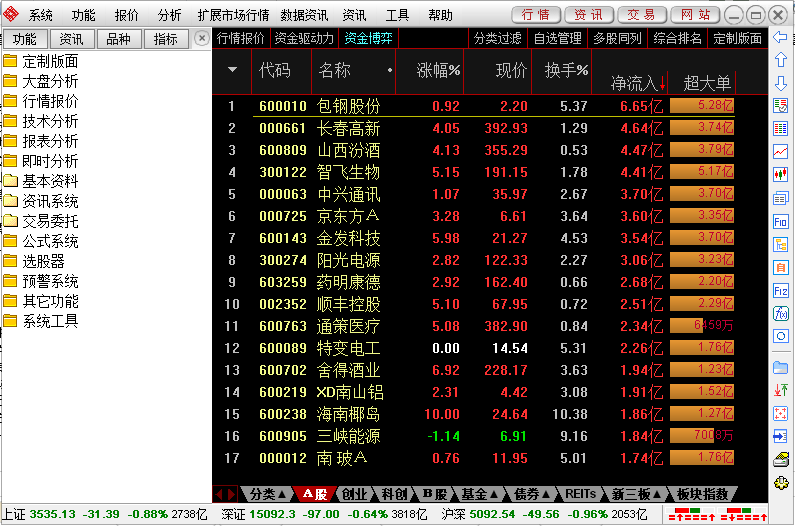Open the 工具 menu
Viewport: 795px width, 526px height.
point(396,15)
